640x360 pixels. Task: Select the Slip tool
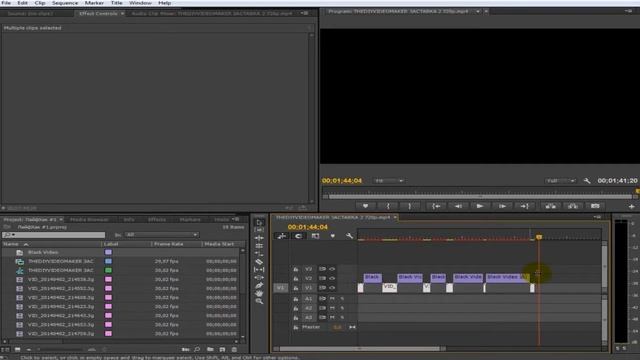click(259, 269)
